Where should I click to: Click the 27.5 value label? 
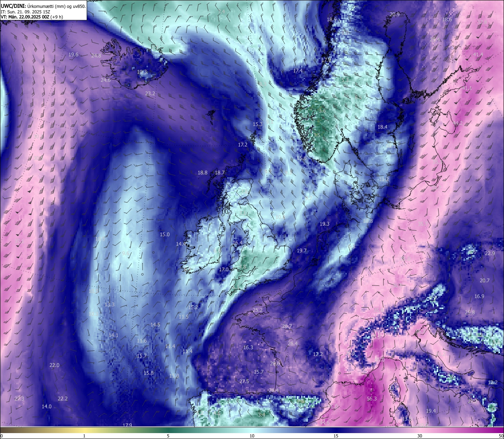[244, 381]
